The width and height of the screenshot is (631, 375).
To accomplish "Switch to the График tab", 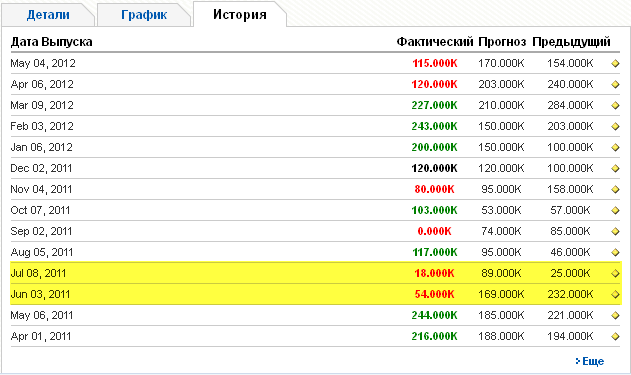I will pyautogui.click(x=144, y=15).
